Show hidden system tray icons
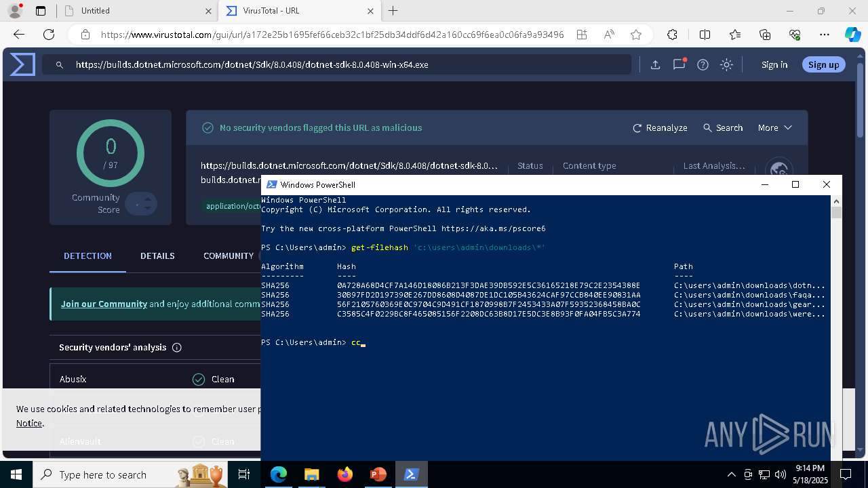 tap(731, 474)
